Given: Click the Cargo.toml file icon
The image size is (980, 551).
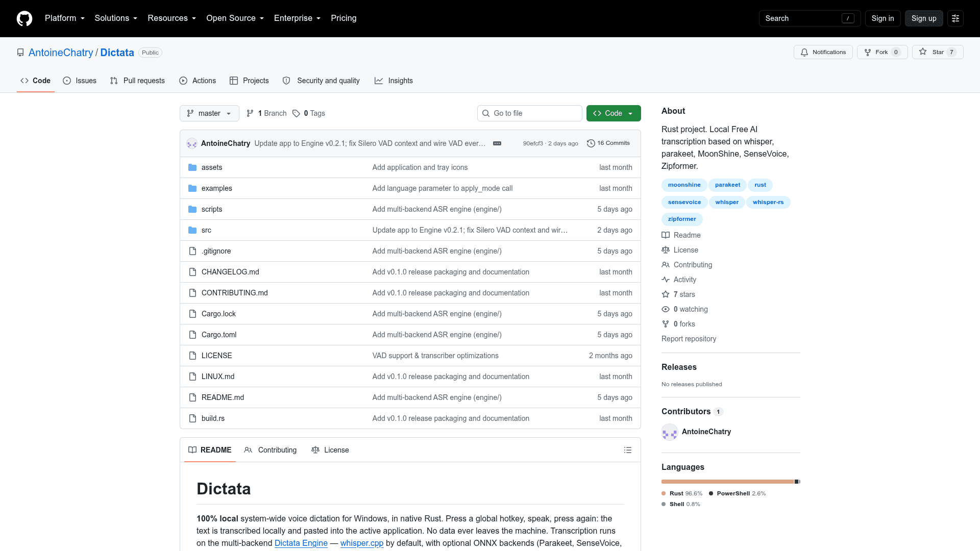Looking at the screenshot, I should pos(192,335).
